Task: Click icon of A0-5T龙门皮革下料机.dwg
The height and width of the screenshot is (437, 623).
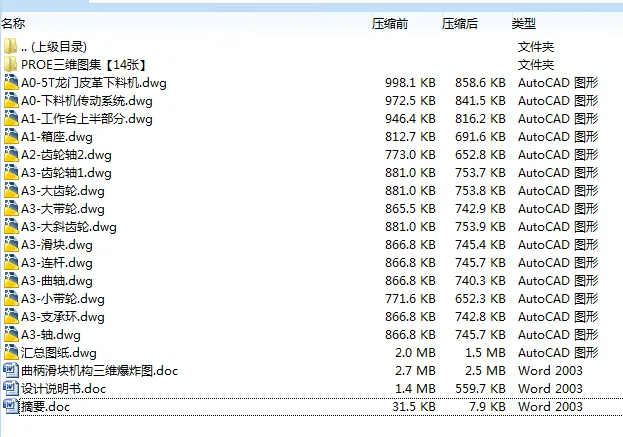Action: point(11,82)
